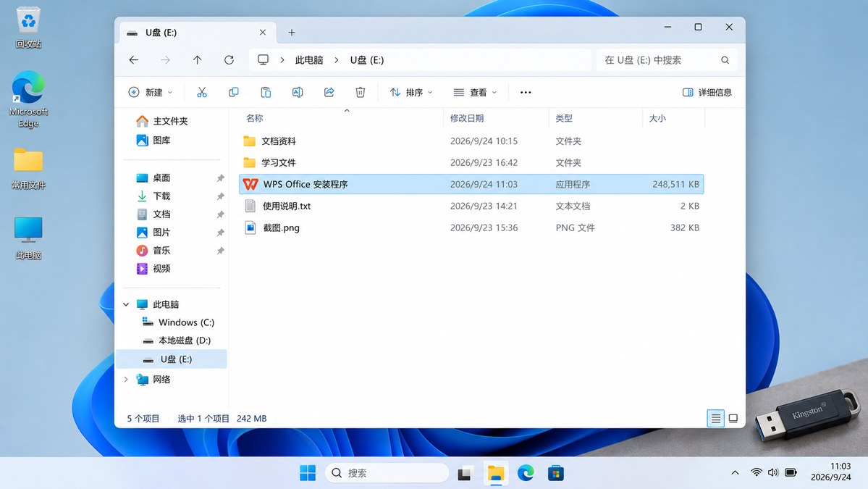The height and width of the screenshot is (489, 868).
Task: Open 回收站 on desktop
Action: pyautogui.click(x=28, y=28)
